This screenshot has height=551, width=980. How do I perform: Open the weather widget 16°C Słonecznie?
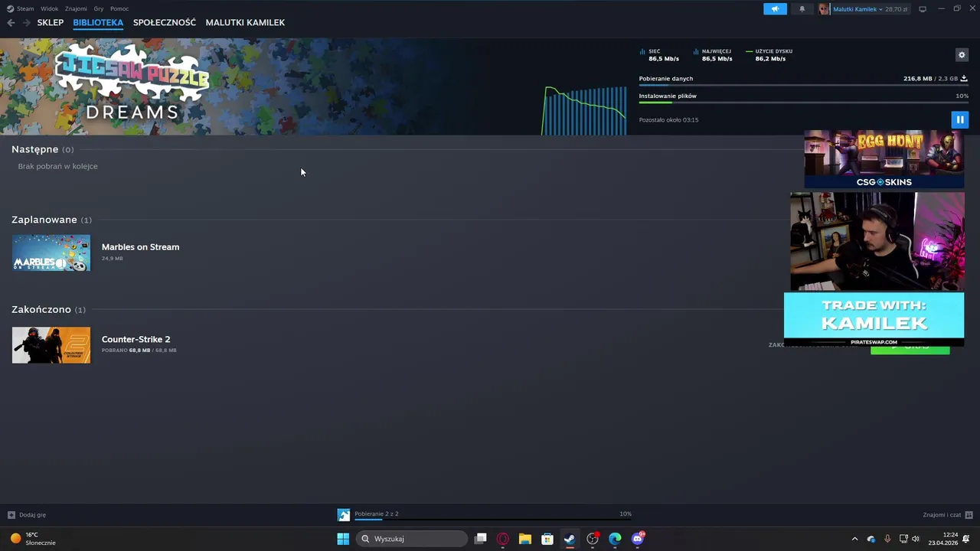[32, 539]
